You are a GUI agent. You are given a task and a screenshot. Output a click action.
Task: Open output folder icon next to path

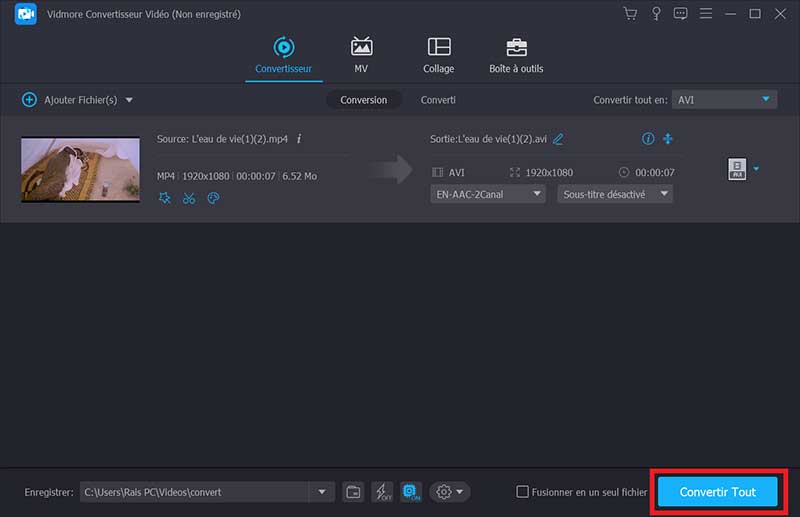[x=353, y=492]
